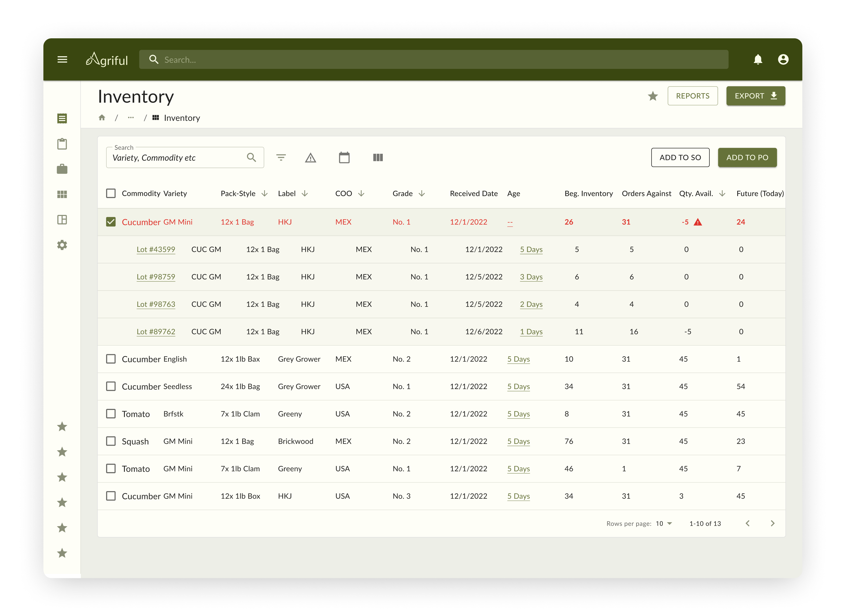
Task: Click the ADD TO PO button
Action: (x=747, y=157)
